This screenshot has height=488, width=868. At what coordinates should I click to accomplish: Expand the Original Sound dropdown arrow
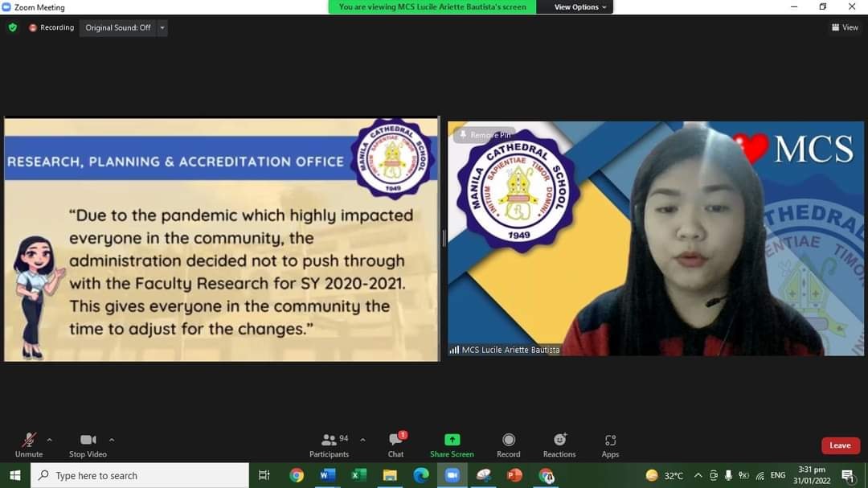[x=162, y=27]
